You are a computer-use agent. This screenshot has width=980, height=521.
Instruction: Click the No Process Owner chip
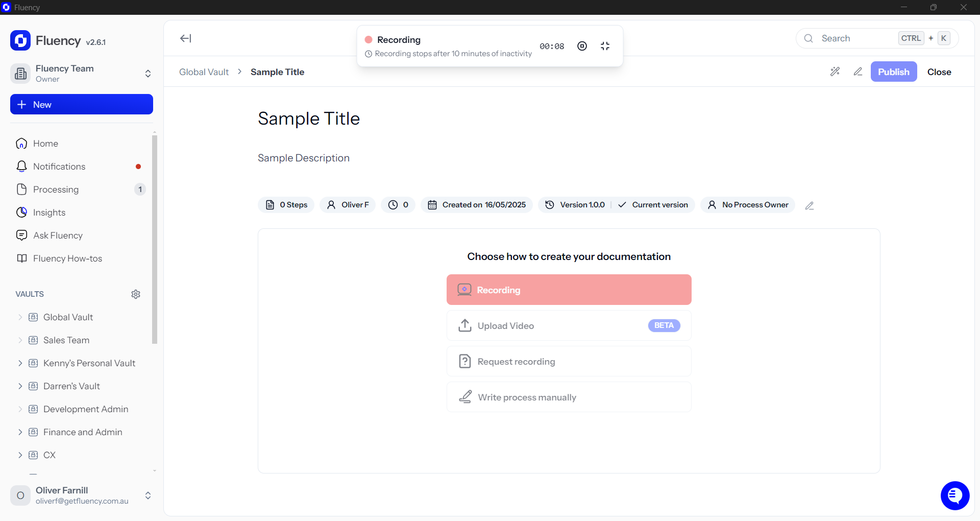748,205
